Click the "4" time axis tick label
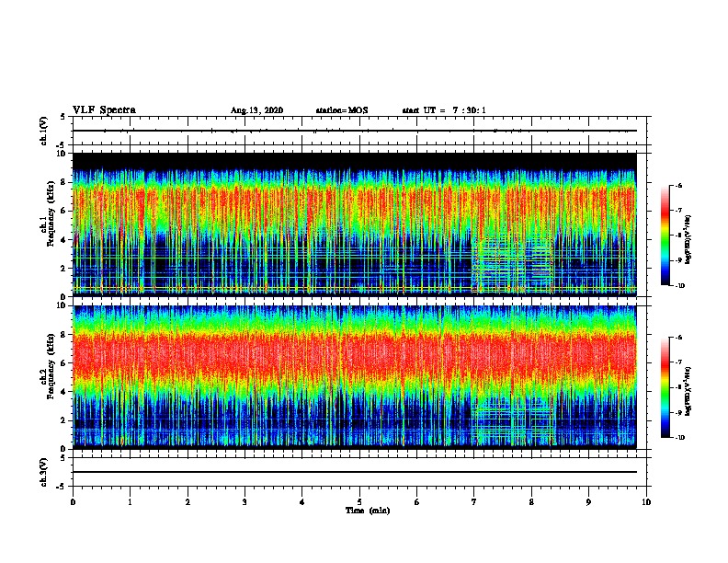 coord(302,502)
